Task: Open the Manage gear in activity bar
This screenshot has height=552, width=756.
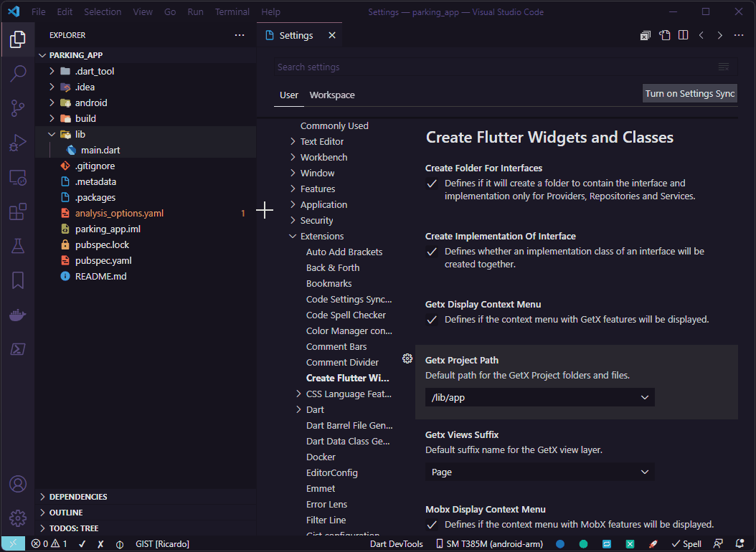Action: [18, 518]
